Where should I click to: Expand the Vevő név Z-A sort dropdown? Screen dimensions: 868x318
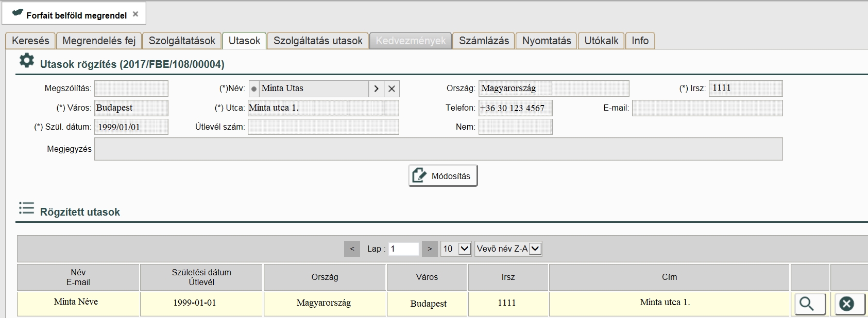[x=508, y=249]
